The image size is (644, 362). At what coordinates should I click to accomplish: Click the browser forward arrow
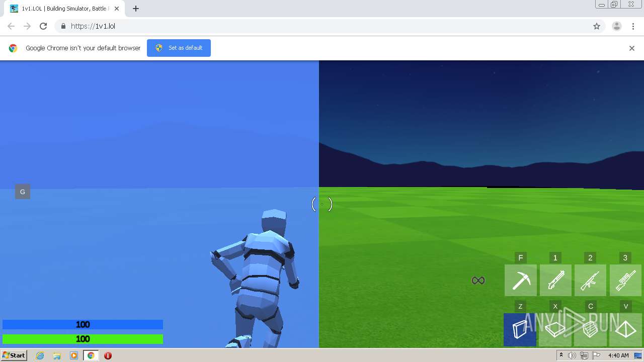click(x=27, y=26)
